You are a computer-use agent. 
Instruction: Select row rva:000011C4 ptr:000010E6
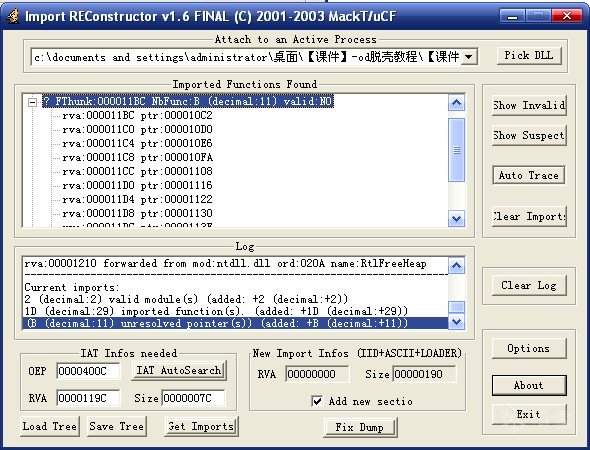(137, 143)
